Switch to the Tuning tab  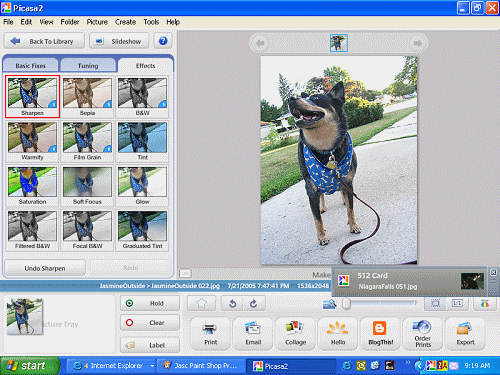coord(88,65)
